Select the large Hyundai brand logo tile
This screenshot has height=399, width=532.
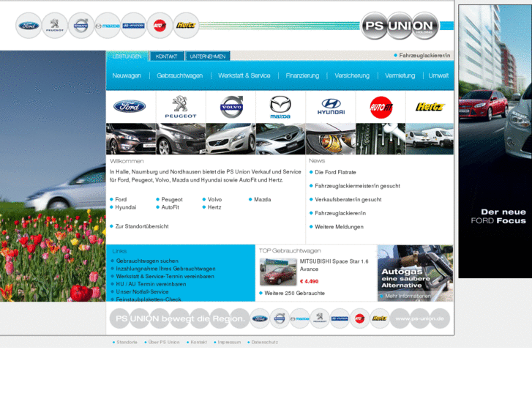tap(331, 107)
